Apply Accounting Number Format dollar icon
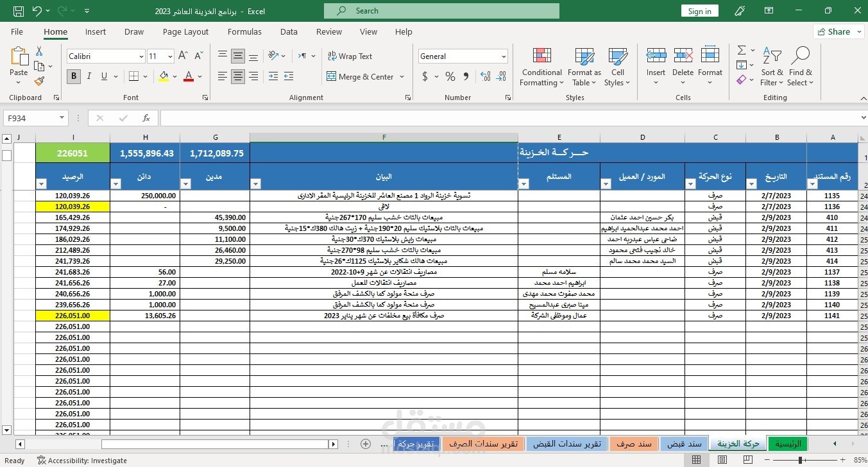Image resolution: width=868 pixels, height=467 pixels. click(x=425, y=76)
